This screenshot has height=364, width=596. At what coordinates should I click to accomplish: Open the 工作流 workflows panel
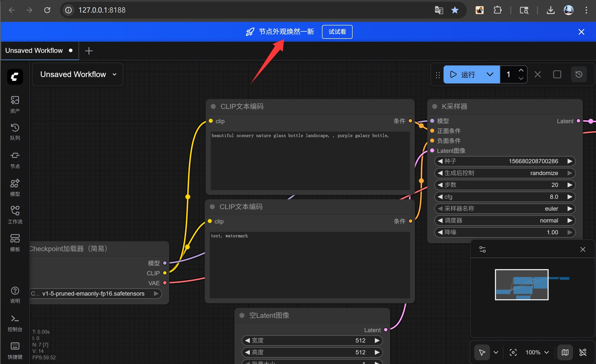[15, 215]
